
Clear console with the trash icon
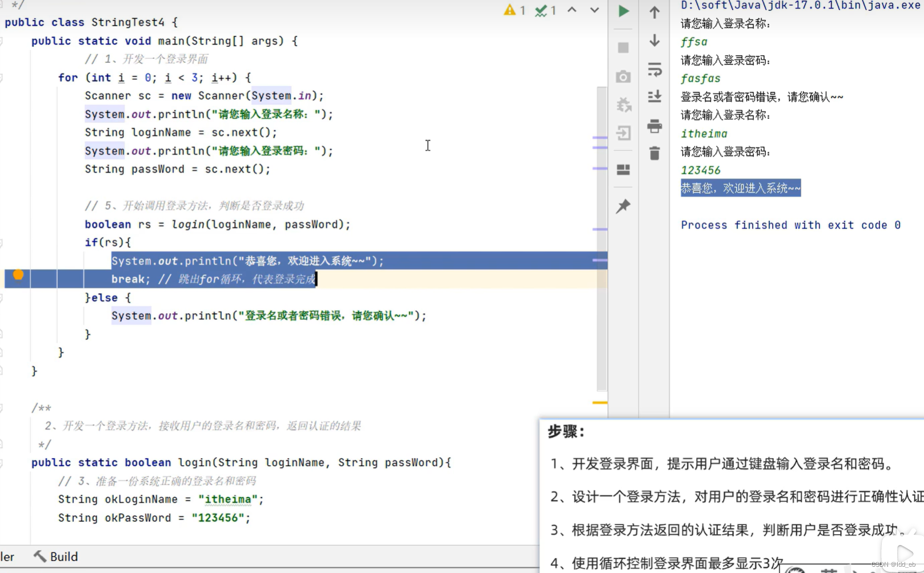point(655,153)
